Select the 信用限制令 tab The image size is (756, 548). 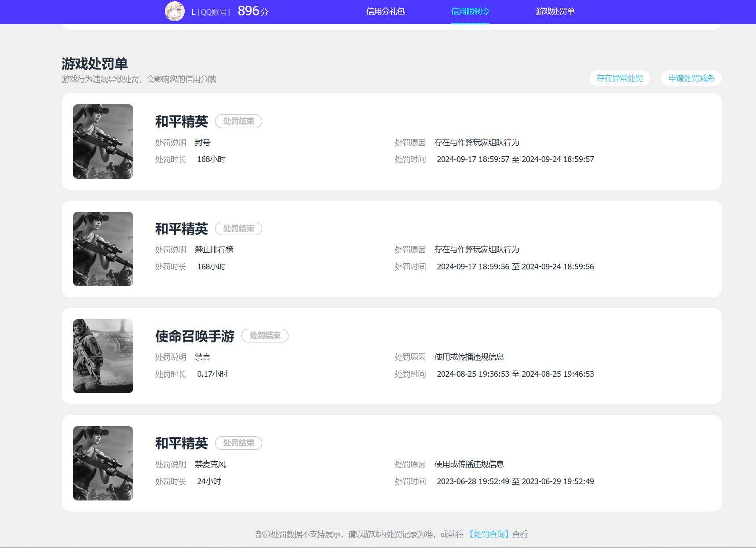[470, 11]
